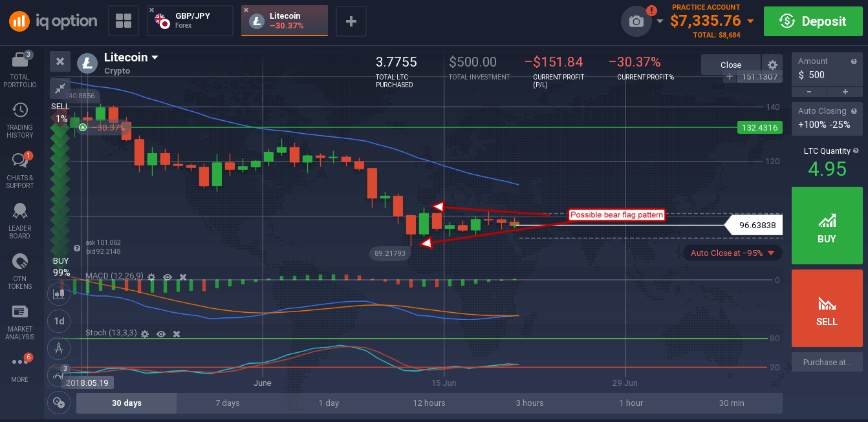Open the Leader Board
Viewport: 868px width, 422px height.
20,221
